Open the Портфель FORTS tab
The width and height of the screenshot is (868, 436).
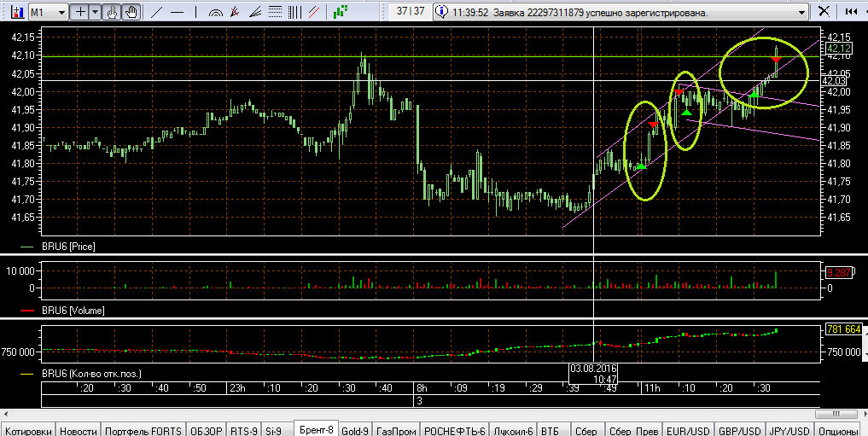coord(143,431)
